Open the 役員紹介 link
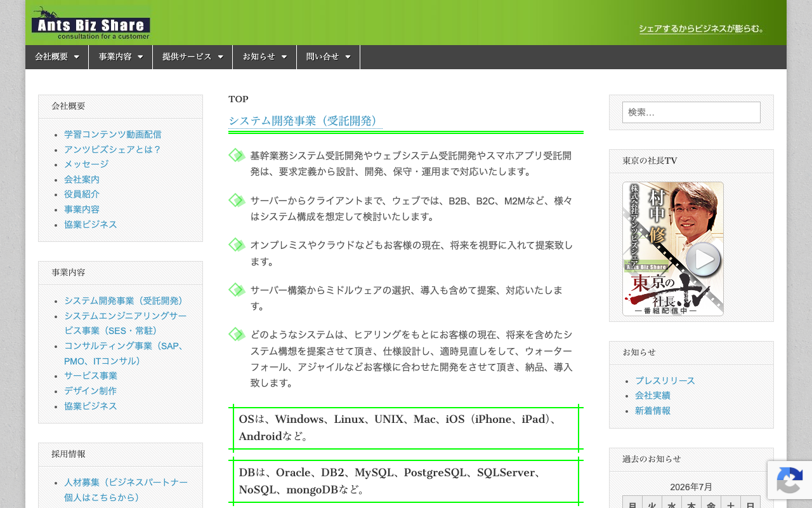The image size is (812, 508). coord(82,194)
